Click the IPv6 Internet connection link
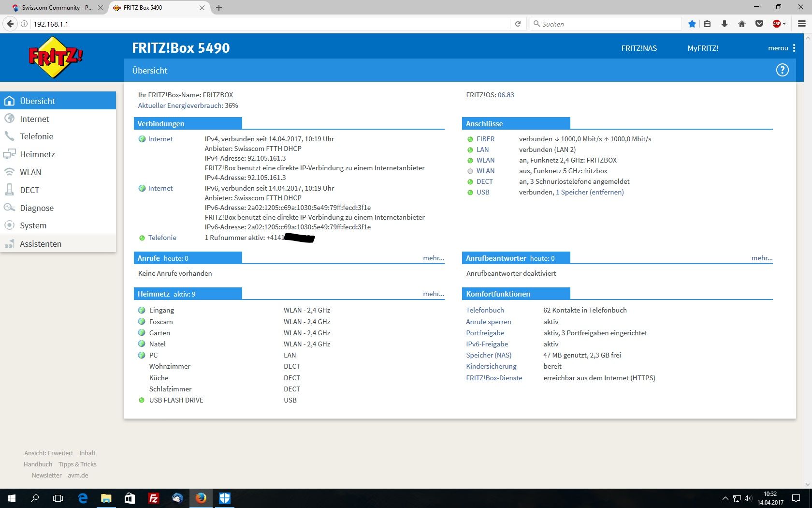Screen dimensions: 812x508 pos(160,188)
